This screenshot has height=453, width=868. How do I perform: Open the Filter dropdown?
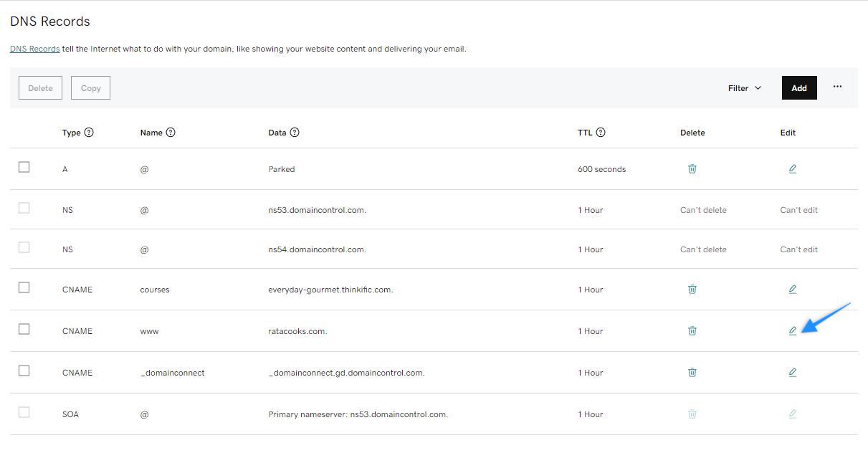(744, 87)
